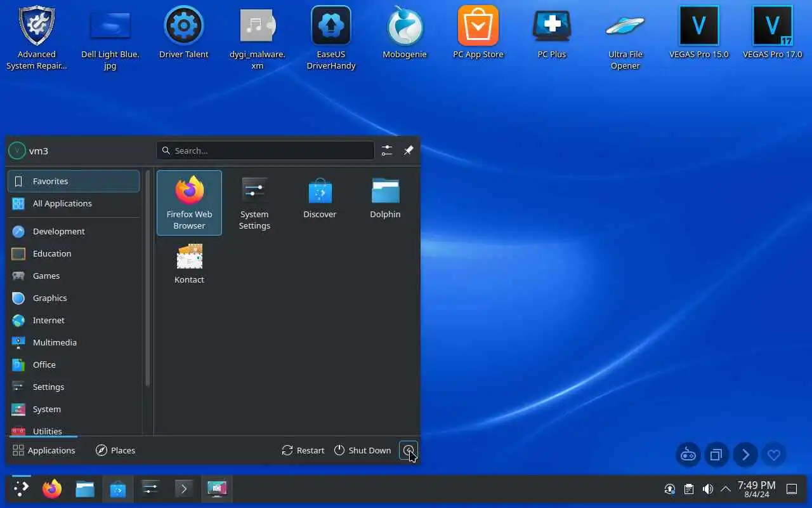The width and height of the screenshot is (812, 508).
Task: Expand more session options button beside Shut Down
Action: tap(409, 450)
